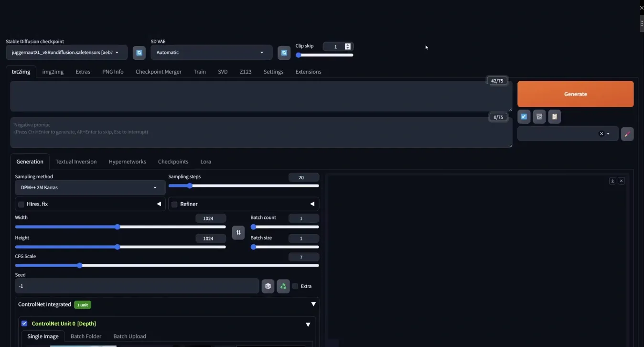Click the apply-prompt-parameters icon below Generate

pyautogui.click(x=524, y=117)
